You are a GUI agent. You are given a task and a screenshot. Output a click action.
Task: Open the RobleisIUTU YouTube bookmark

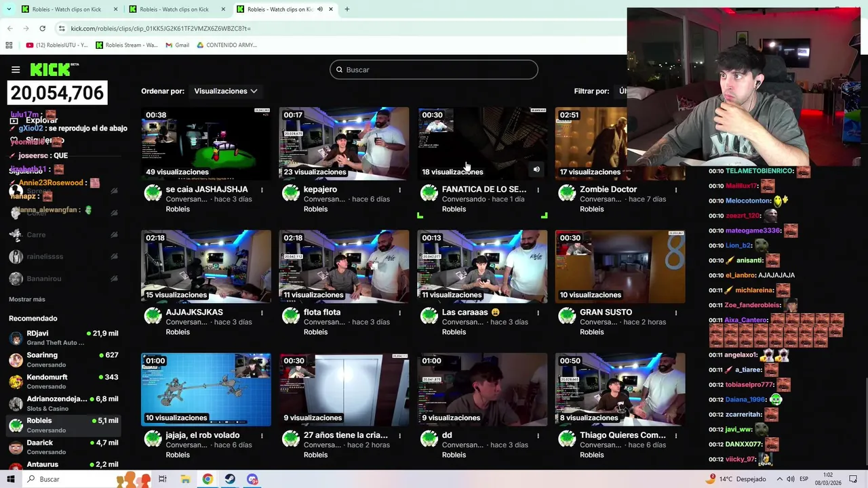tap(57, 45)
